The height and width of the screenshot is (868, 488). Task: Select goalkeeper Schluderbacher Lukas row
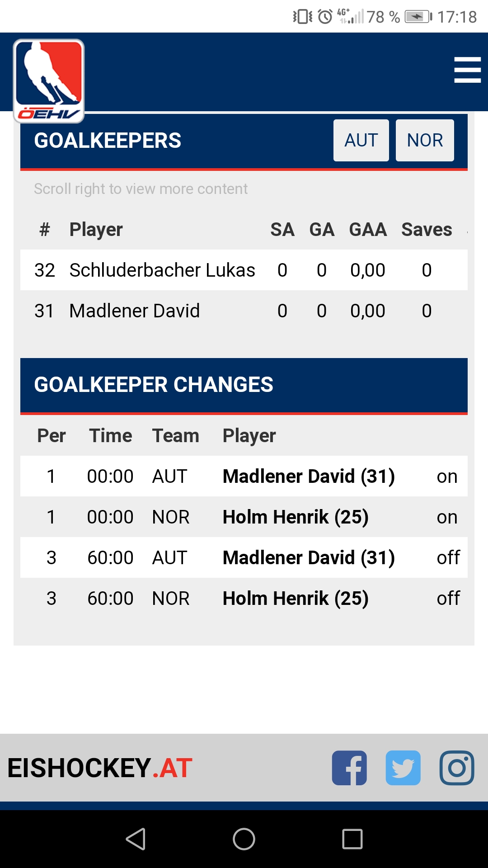(x=162, y=270)
